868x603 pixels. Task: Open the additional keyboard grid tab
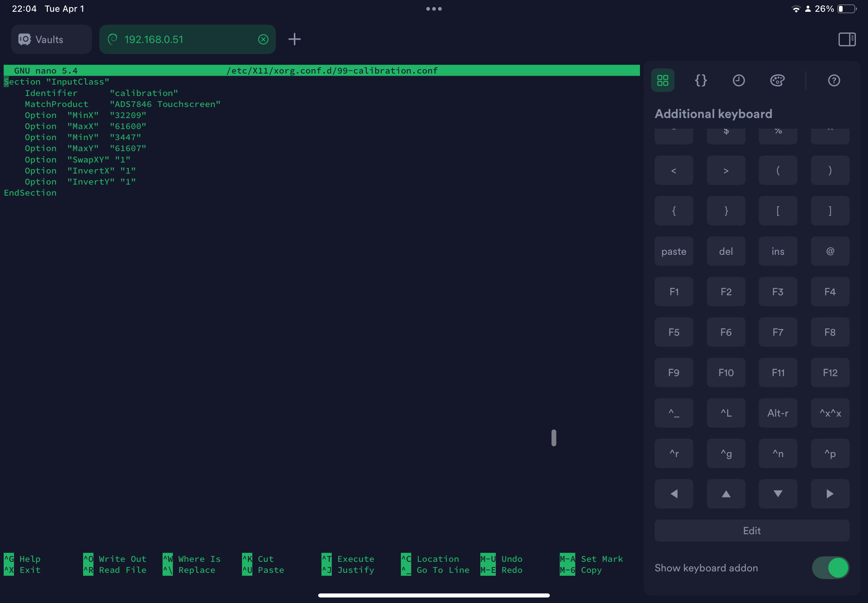click(x=662, y=80)
